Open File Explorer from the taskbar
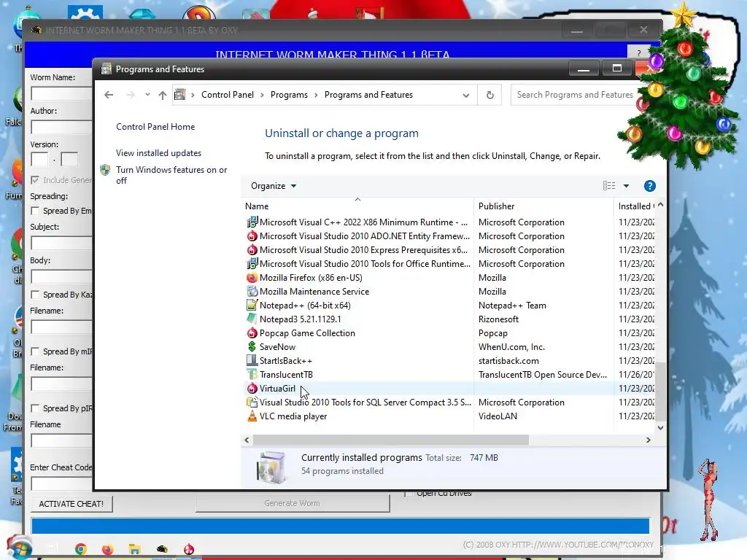 (x=135, y=549)
